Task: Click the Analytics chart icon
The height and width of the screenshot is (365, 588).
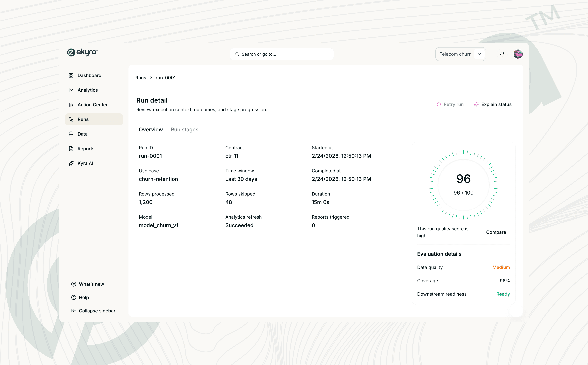Action: point(71,90)
